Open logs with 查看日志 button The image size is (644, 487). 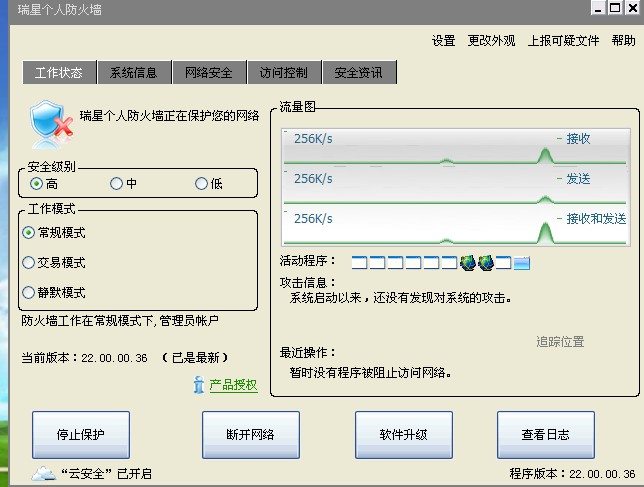click(546, 434)
